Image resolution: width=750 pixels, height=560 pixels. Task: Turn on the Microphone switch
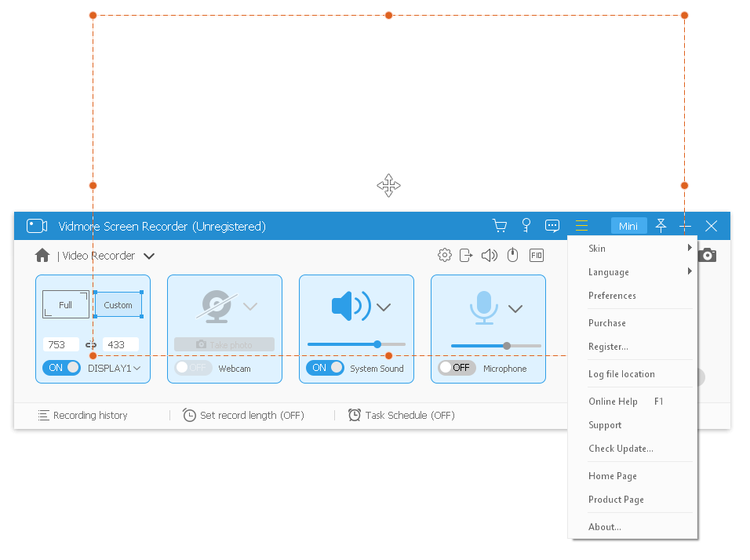click(457, 368)
